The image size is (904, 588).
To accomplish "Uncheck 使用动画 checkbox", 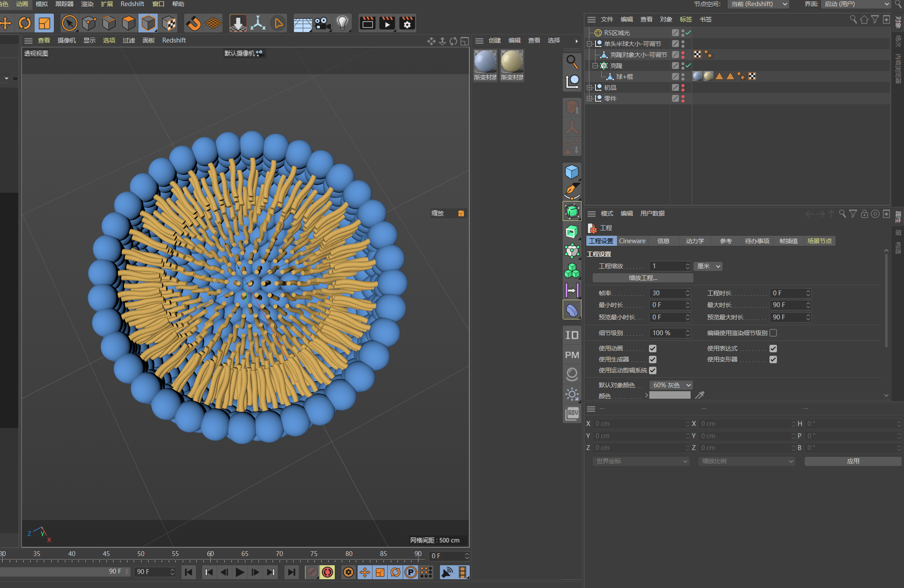I will click(x=652, y=349).
